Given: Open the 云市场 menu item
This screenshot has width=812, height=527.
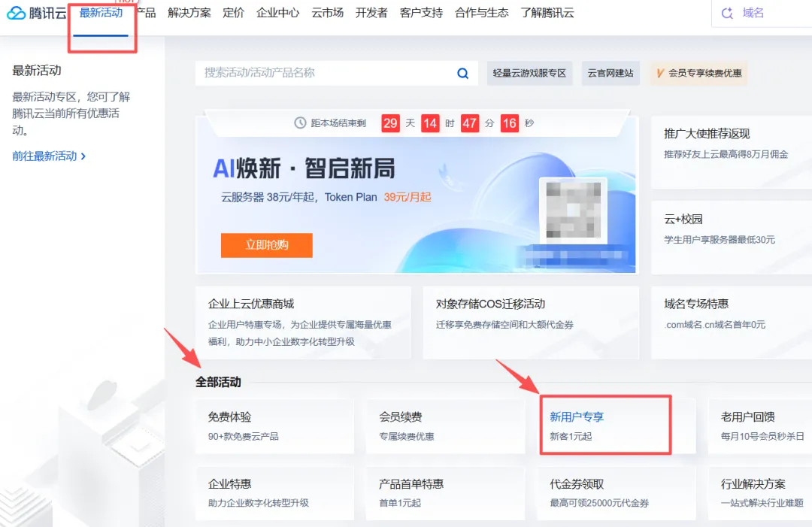Looking at the screenshot, I should (x=327, y=13).
